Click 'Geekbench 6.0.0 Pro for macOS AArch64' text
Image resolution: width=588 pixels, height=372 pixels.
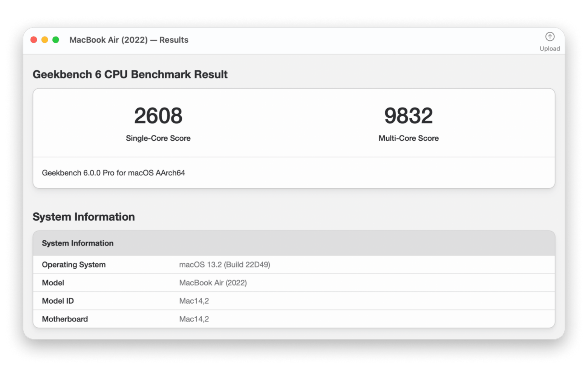tap(113, 173)
